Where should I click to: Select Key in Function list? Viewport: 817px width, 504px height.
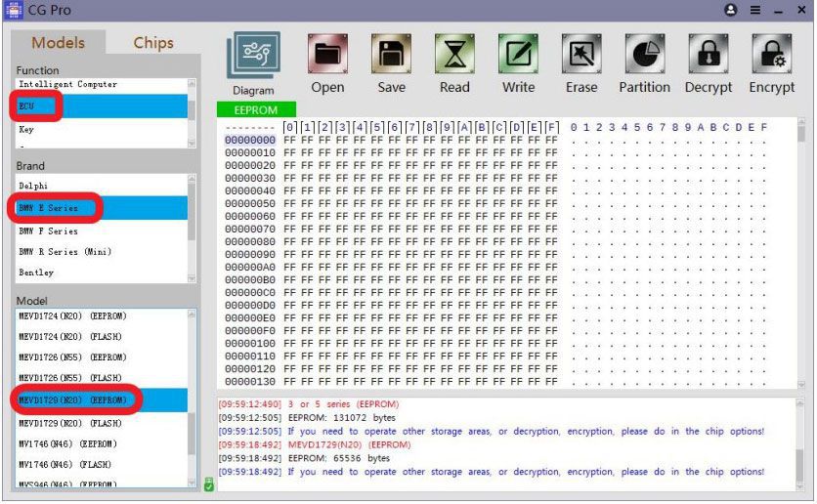[101, 129]
